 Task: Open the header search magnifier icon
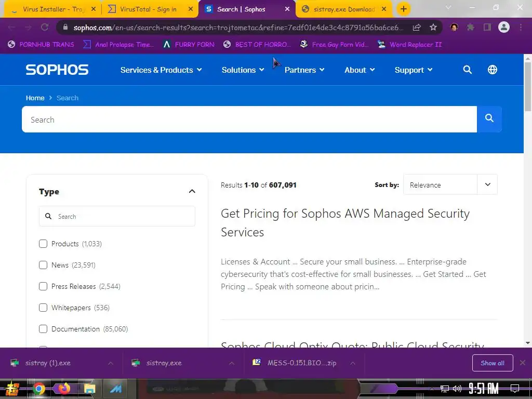pos(467,70)
